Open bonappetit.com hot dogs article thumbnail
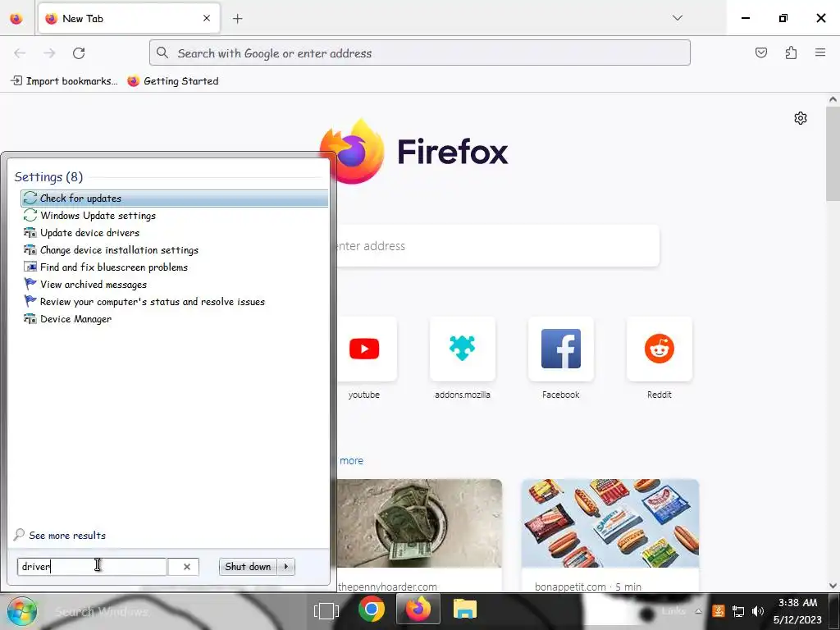The width and height of the screenshot is (840, 630). pos(610,523)
